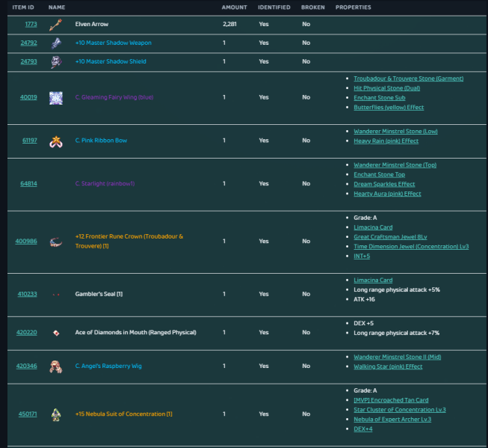
Task: Select C. Pink Ribbon Bow name
Action: point(101,141)
